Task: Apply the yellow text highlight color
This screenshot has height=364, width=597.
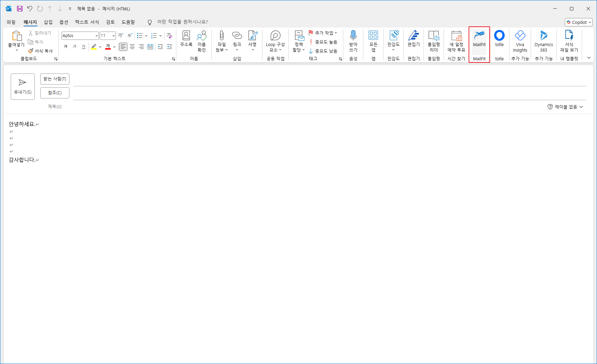Action: tap(93, 47)
